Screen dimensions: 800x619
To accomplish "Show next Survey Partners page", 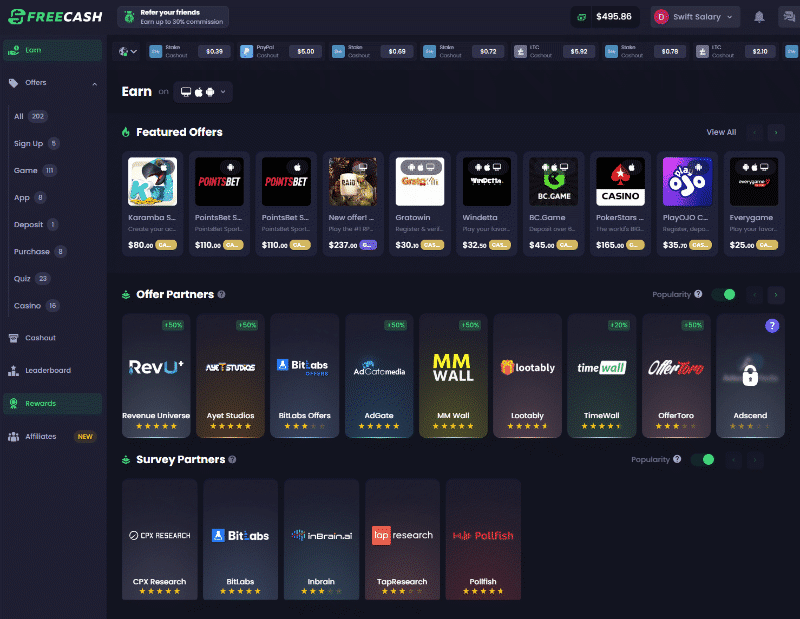I will [x=755, y=460].
